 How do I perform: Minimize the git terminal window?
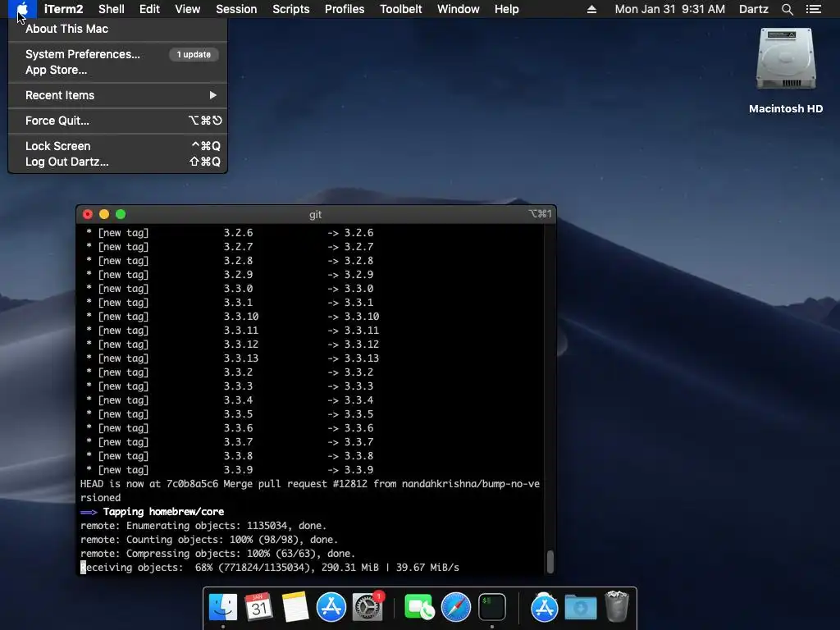pos(104,214)
